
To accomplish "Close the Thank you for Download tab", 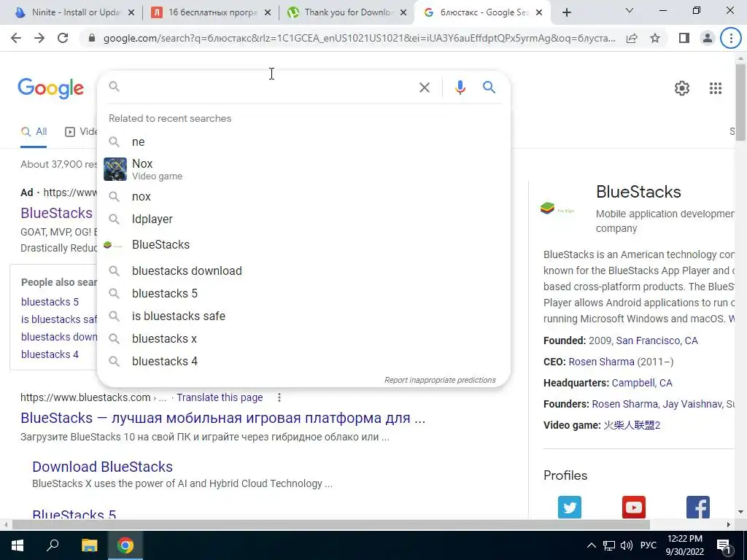I will click(403, 12).
